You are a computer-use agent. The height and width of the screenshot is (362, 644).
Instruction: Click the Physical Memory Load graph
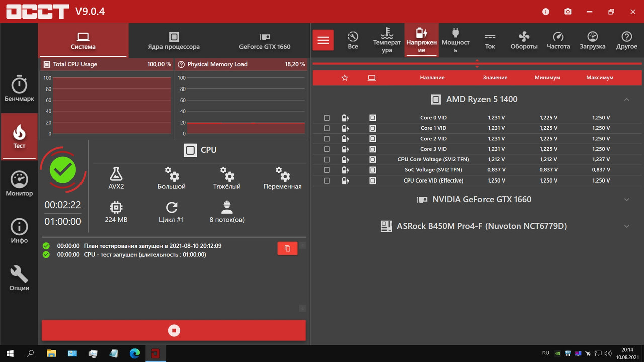point(246,106)
